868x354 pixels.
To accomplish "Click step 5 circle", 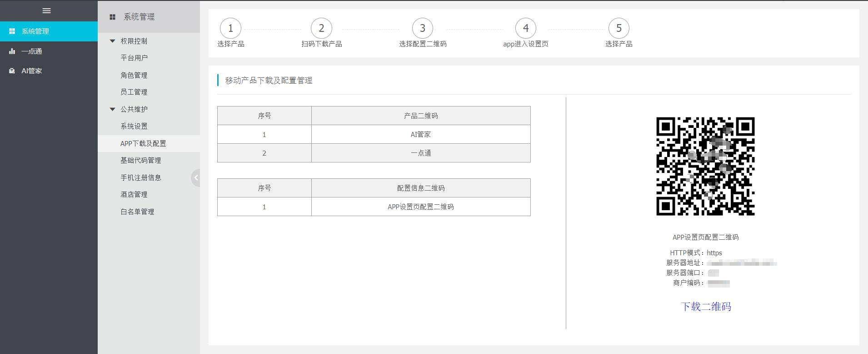I will (x=619, y=28).
